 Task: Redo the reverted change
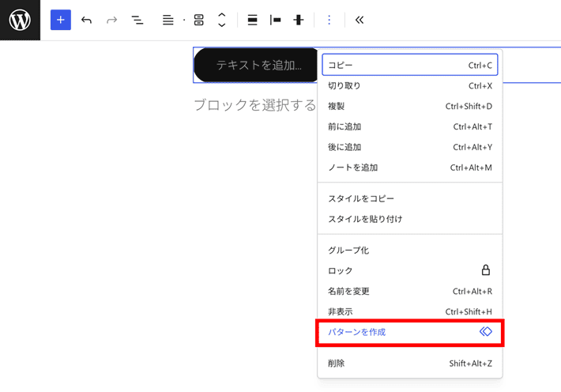[112, 20]
